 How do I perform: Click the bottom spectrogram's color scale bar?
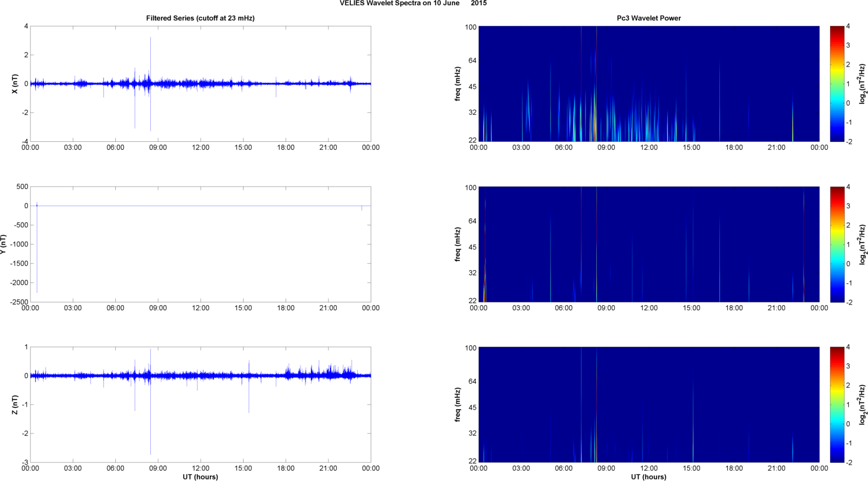(x=837, y=405)
